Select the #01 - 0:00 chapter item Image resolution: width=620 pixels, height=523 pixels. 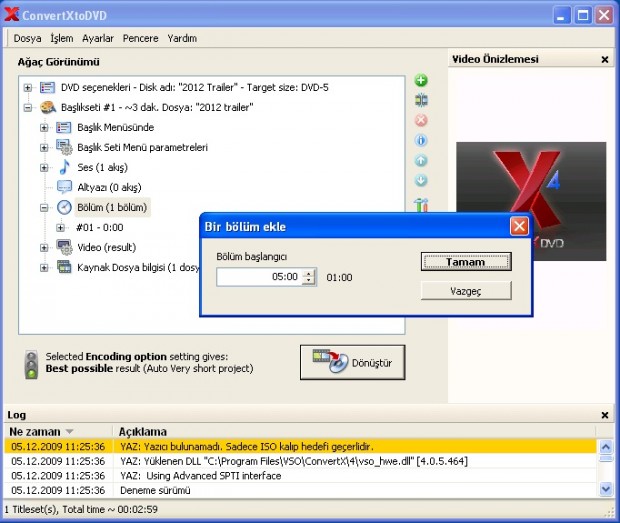100,228
